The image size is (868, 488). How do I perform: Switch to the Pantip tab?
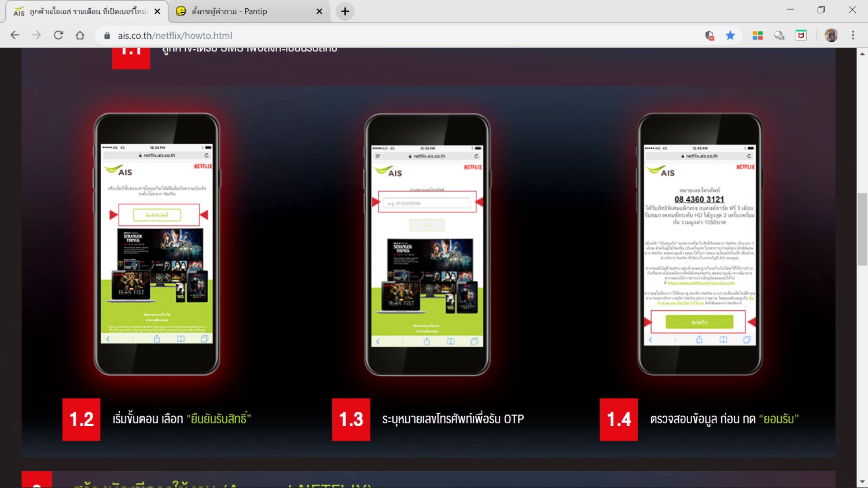249,11
